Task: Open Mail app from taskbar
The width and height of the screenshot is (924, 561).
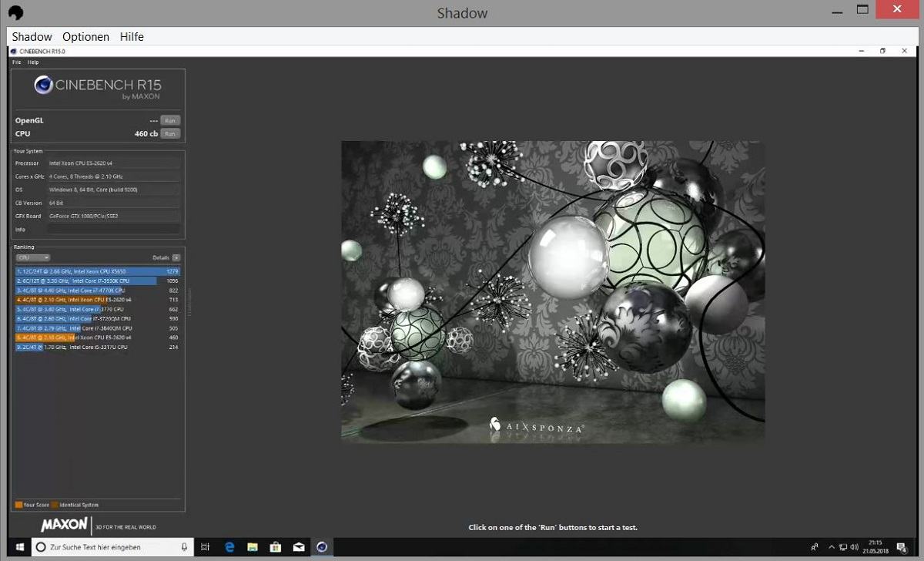Action: coord(299,547)
